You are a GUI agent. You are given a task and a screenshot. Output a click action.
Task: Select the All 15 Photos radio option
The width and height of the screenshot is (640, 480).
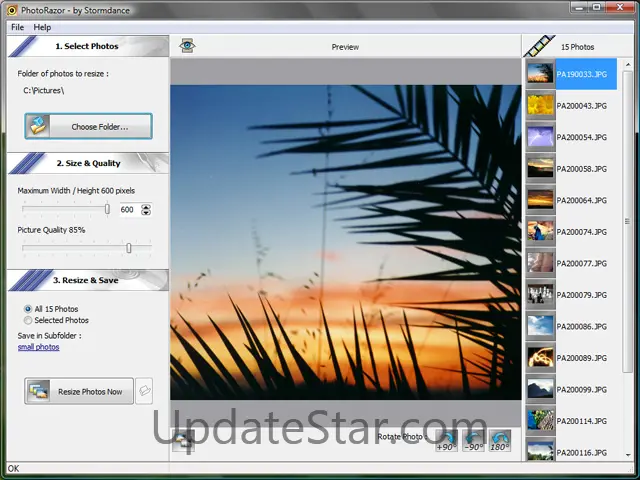[28, 309]
